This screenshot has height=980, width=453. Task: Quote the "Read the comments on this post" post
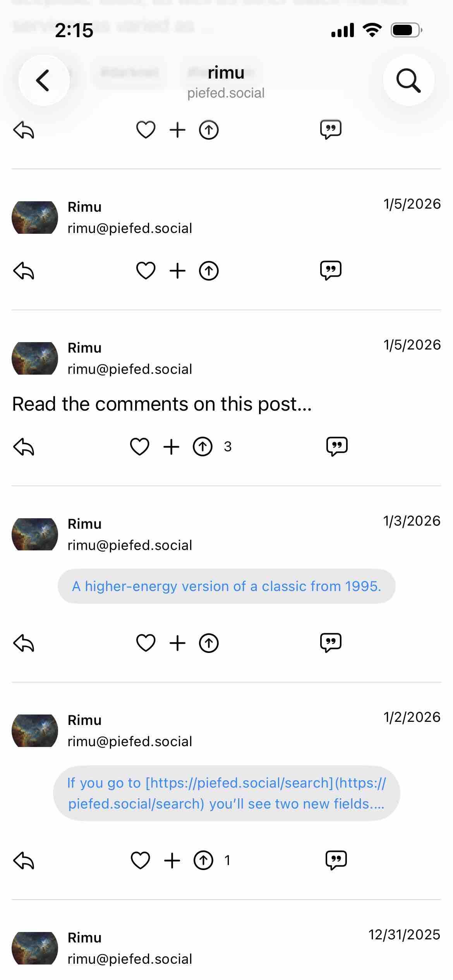[337, 447]
